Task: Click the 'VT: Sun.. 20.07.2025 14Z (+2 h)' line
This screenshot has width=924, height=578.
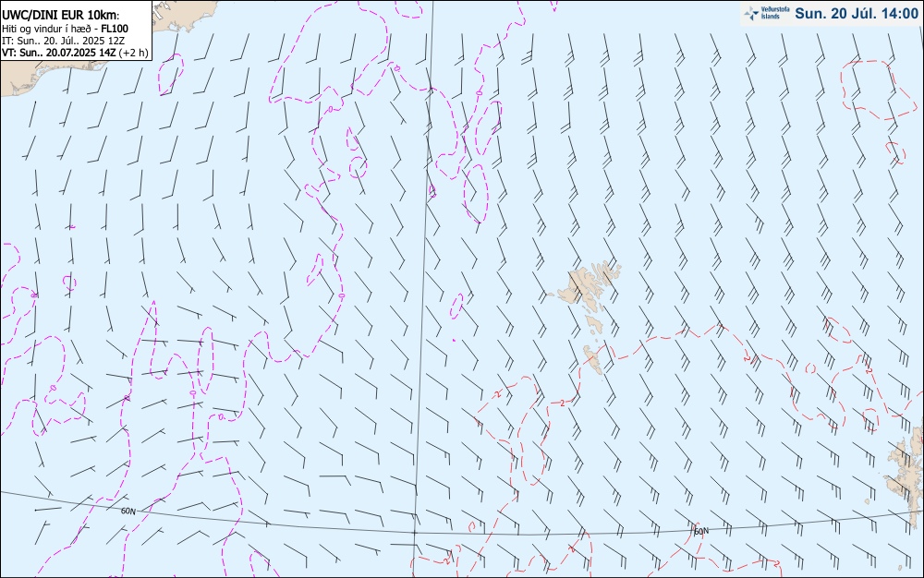Action: [75, 53]
